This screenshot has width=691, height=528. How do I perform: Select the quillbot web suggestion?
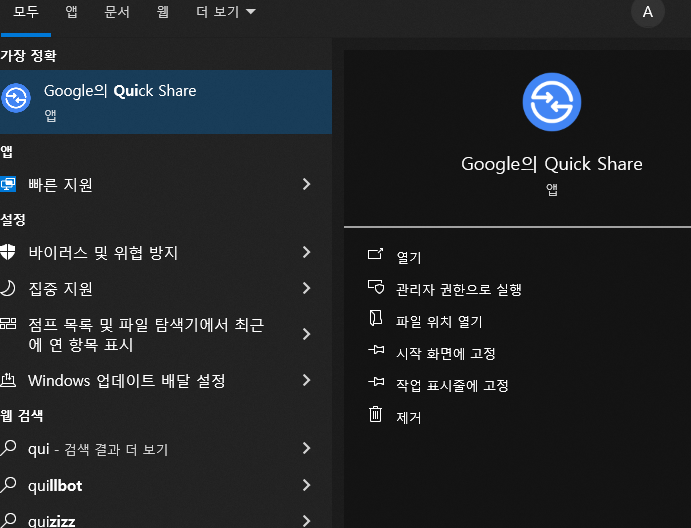pos(166,485)
